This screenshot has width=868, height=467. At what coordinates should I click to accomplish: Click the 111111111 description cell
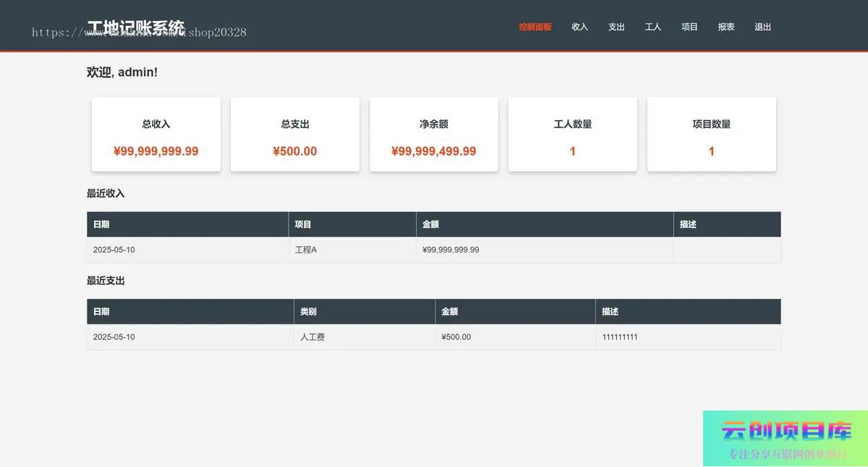(620, 337)
